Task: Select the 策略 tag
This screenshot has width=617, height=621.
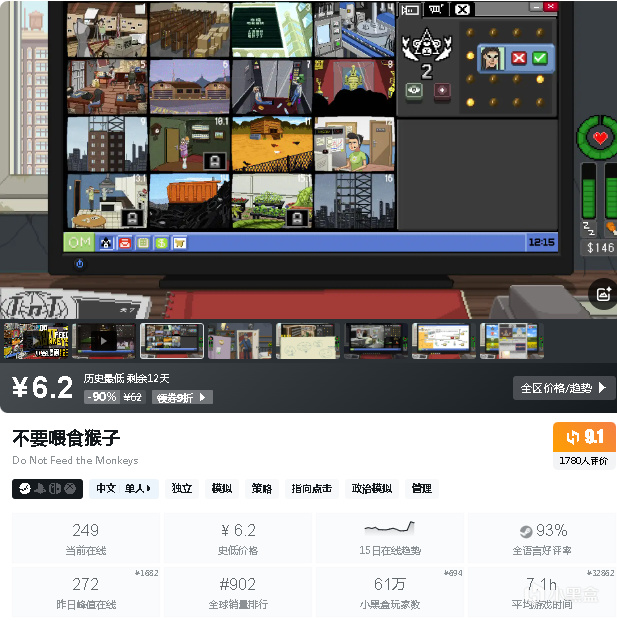Action: tap(262, 489)
